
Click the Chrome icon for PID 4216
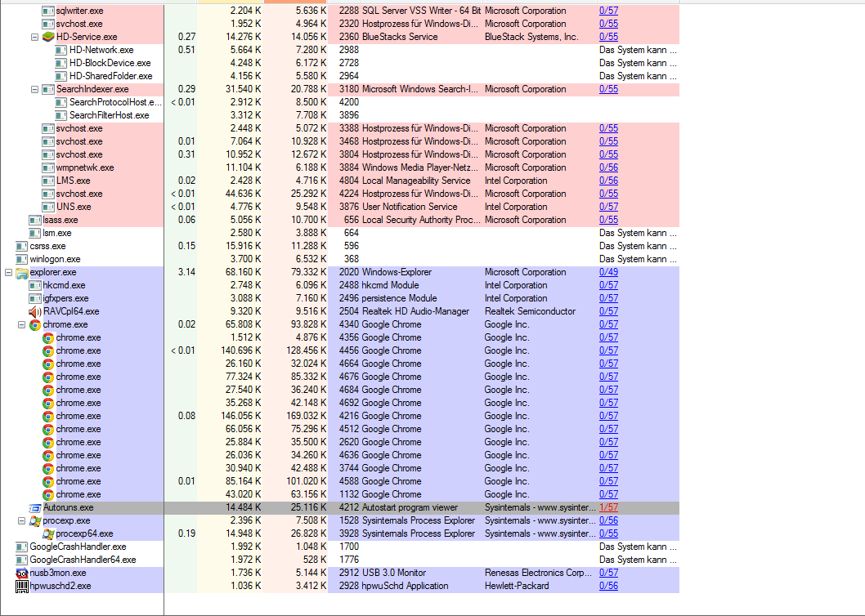pos(48,416)
